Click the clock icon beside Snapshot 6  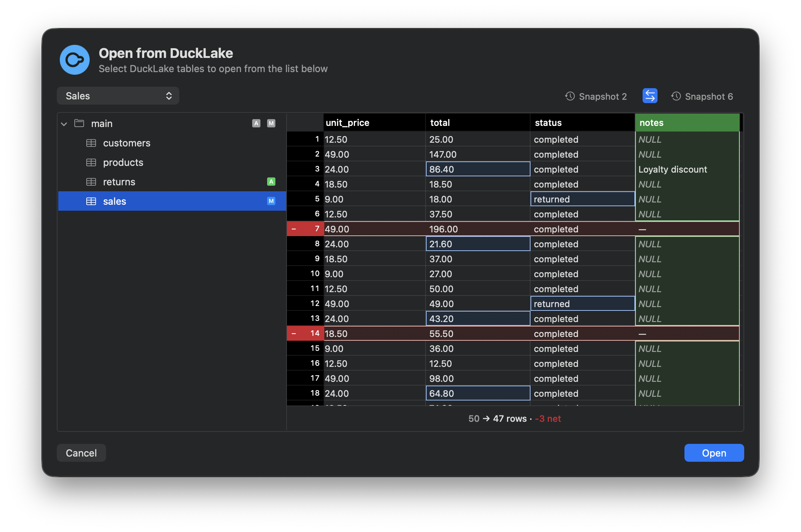coord(676,96)
